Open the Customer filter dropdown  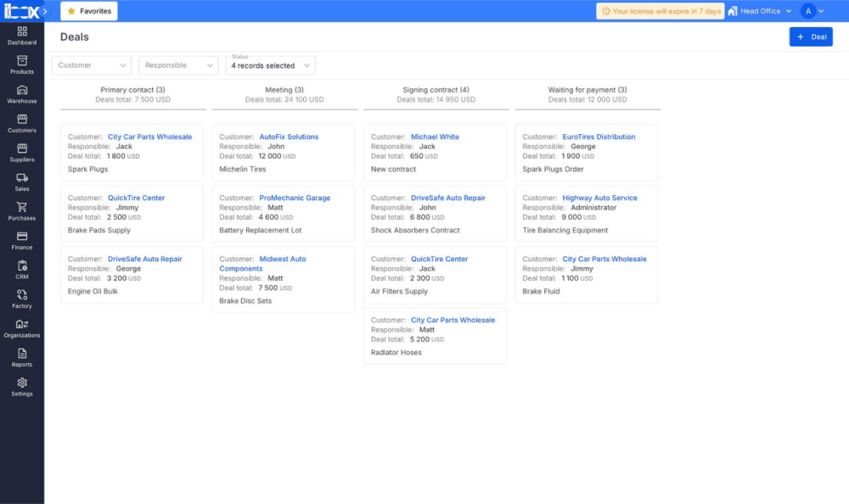click(x=91, y=64)
